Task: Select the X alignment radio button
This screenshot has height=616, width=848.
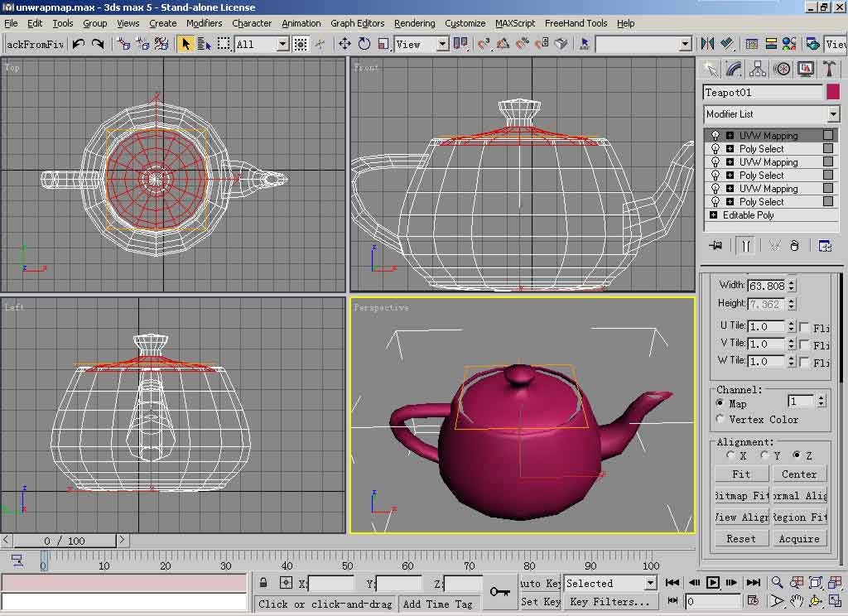Action: pos(730,455)
